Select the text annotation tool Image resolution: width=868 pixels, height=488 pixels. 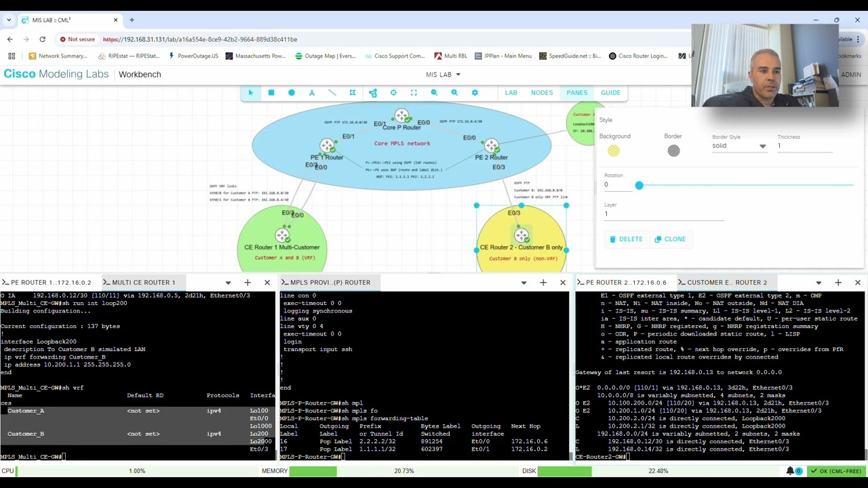(x=312, y=93)
